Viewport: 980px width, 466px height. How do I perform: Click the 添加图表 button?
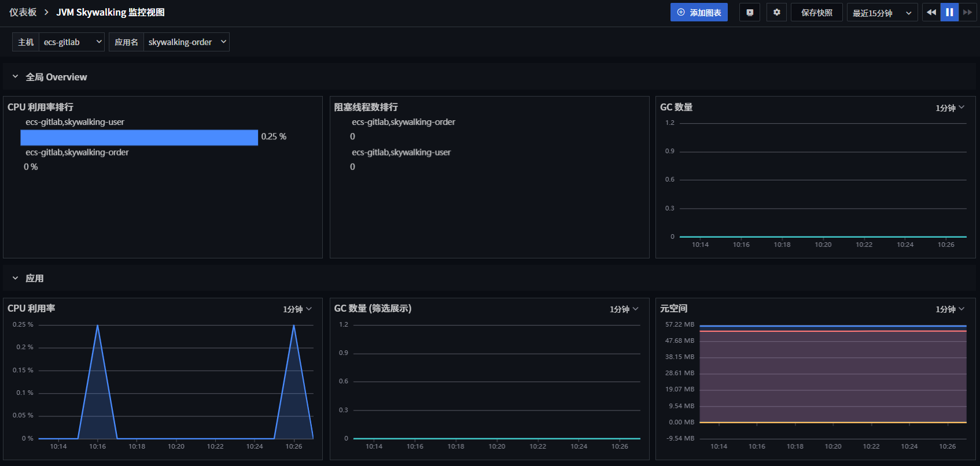click(x=699, y=12)
